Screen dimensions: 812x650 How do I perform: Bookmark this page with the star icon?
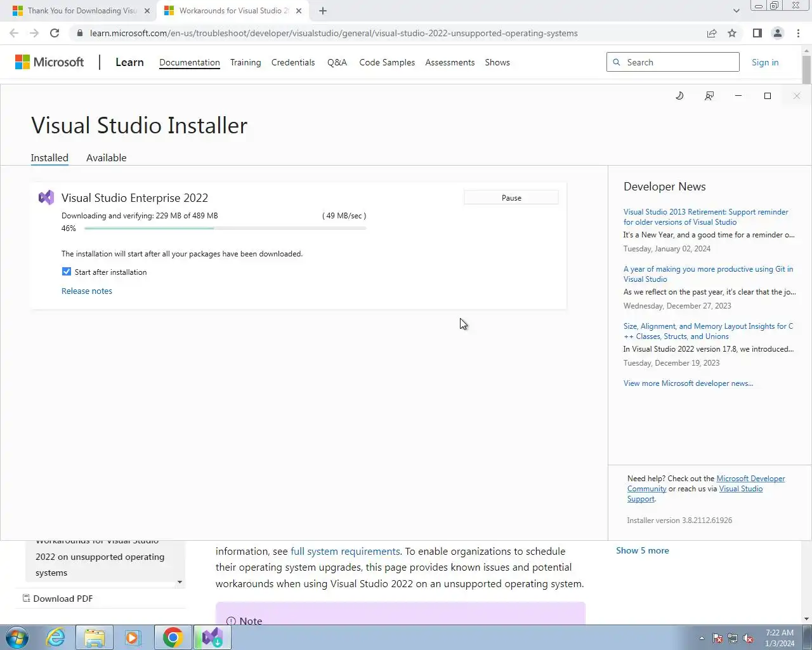coord(732,33)
